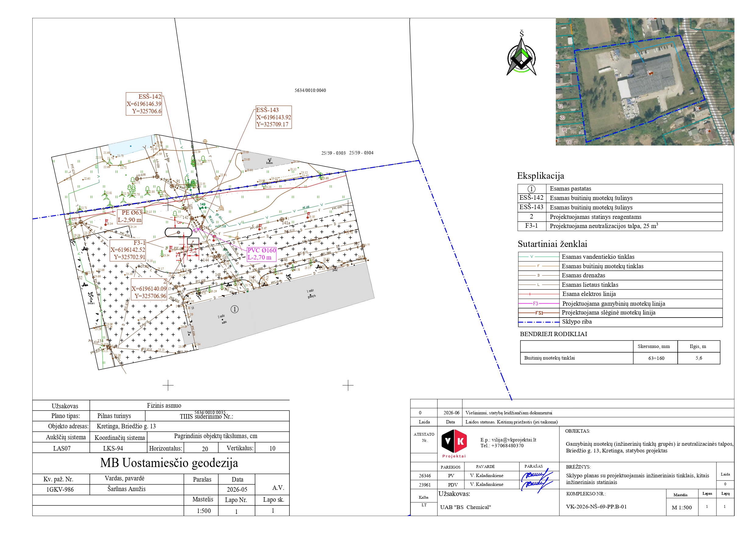
Task: Click the circled 1 symbol in the Eksplikacija table
Action: pyautogui.click(x=531, y=189)
